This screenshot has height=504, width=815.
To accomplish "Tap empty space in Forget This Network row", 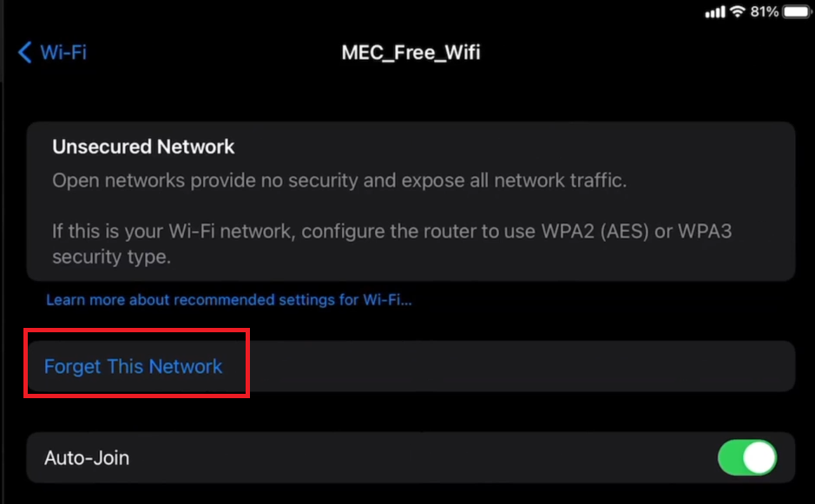I will tap(521, 366).
